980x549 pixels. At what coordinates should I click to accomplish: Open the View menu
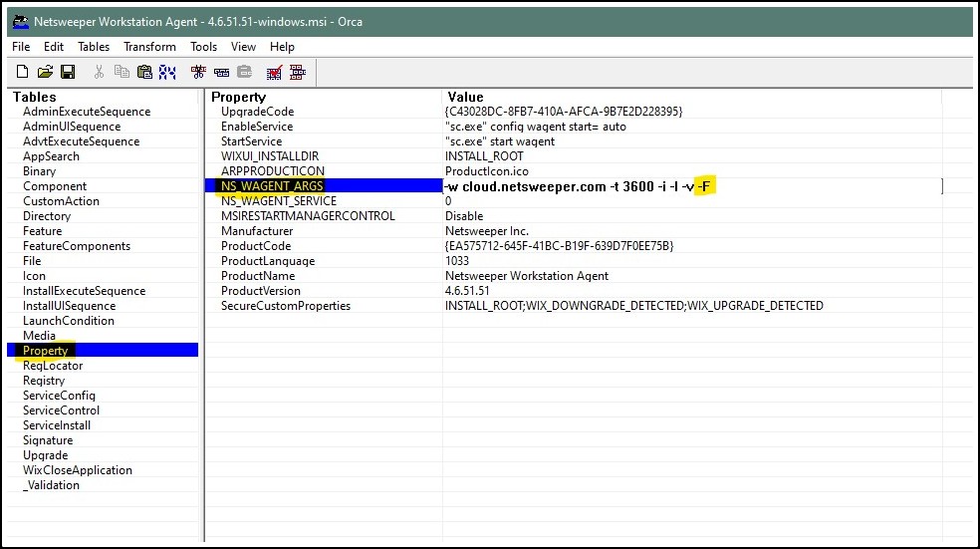[x=243, y=47]
